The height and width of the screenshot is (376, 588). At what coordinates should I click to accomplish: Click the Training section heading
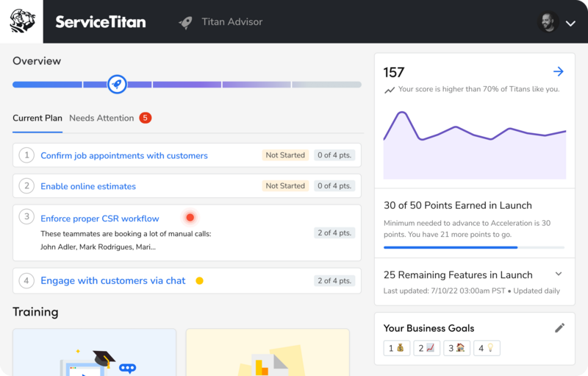[x=35, y=312]
